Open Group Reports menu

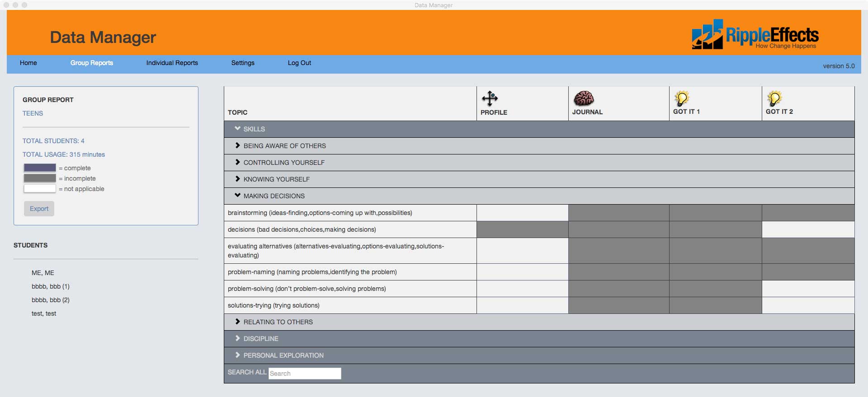pos(92,63)
